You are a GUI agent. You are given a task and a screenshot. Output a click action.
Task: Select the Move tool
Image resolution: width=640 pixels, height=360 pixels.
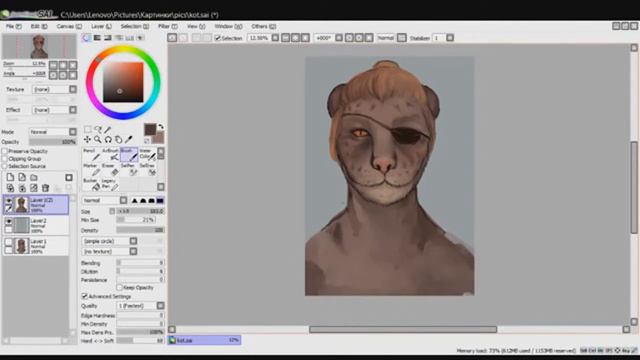[x=87, y=140]
